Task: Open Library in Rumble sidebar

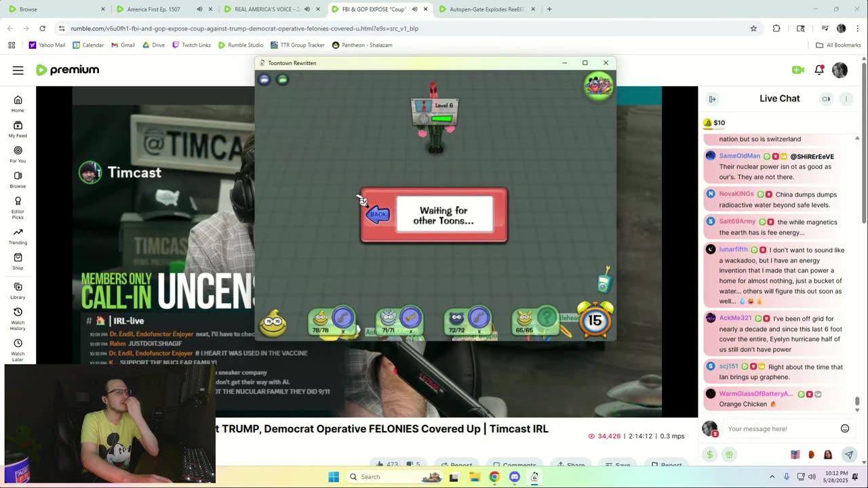Action: click(18, 291)
